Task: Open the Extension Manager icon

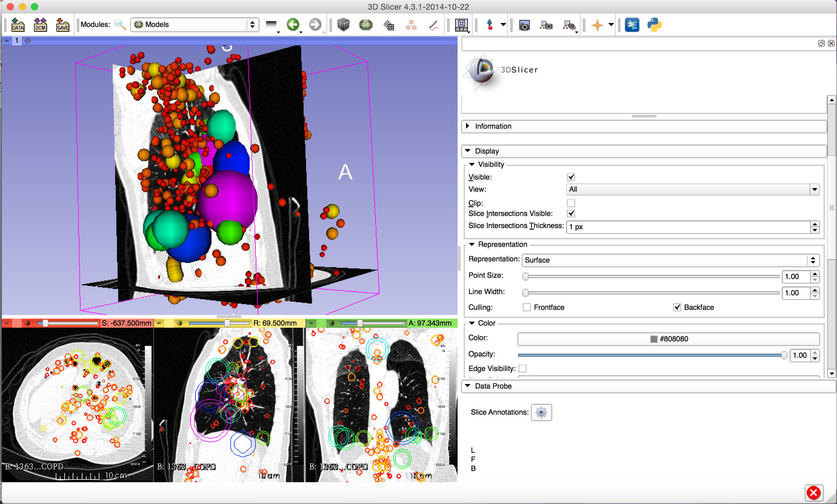Action: tap(632, 25)
